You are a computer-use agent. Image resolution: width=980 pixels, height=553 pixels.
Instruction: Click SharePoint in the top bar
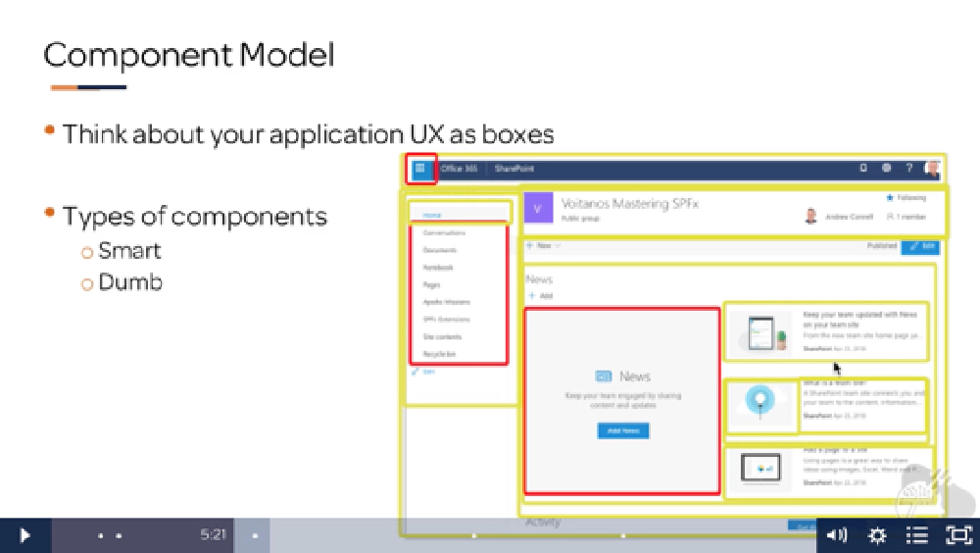click(514, 169)
